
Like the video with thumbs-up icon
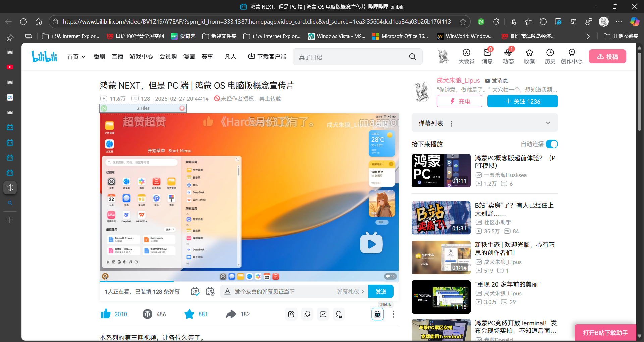point(106,314)
